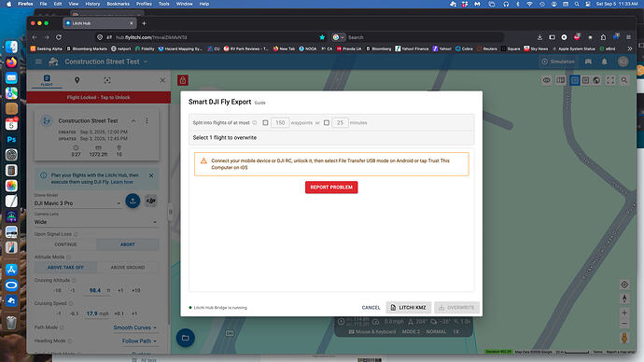The image size is (644, 362).
Task: Increase cruising altitude by 10
Action: 136,290
